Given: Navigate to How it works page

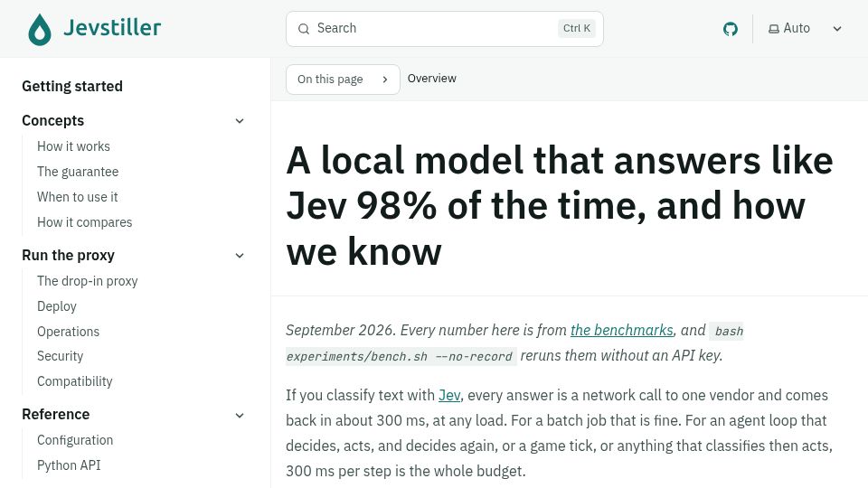Looking at the screenshot, I should point(73,146).
